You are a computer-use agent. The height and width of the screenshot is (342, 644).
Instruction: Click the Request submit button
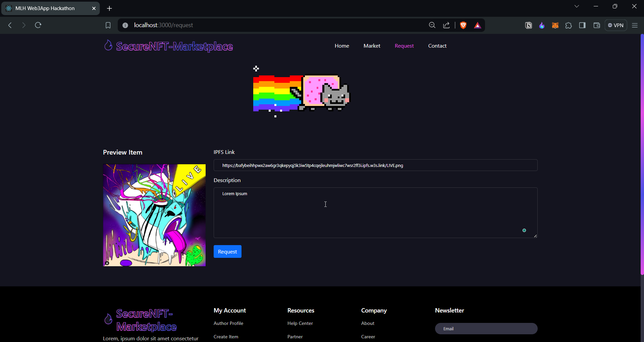[x=227, y=251]
